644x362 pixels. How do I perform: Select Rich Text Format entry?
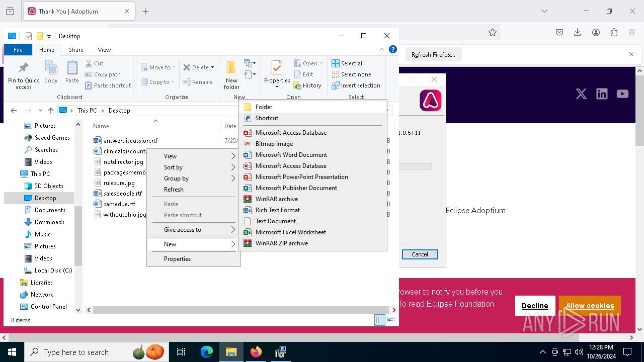tap(312, 210)
